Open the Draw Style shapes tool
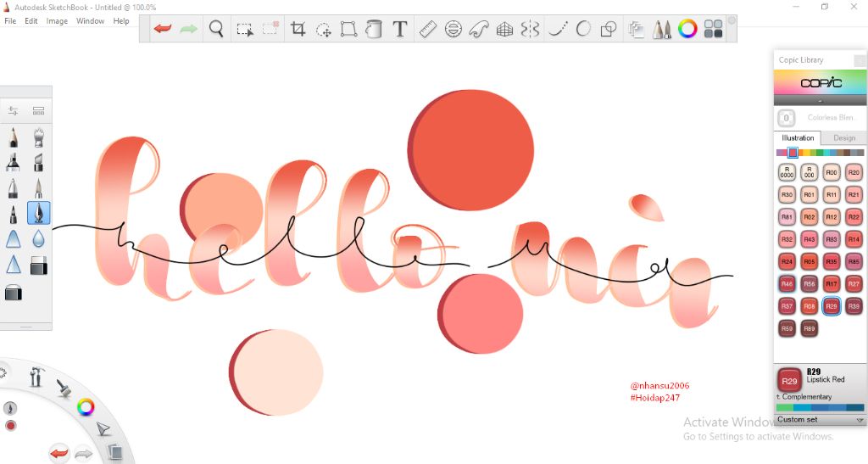 pos(609,29)
